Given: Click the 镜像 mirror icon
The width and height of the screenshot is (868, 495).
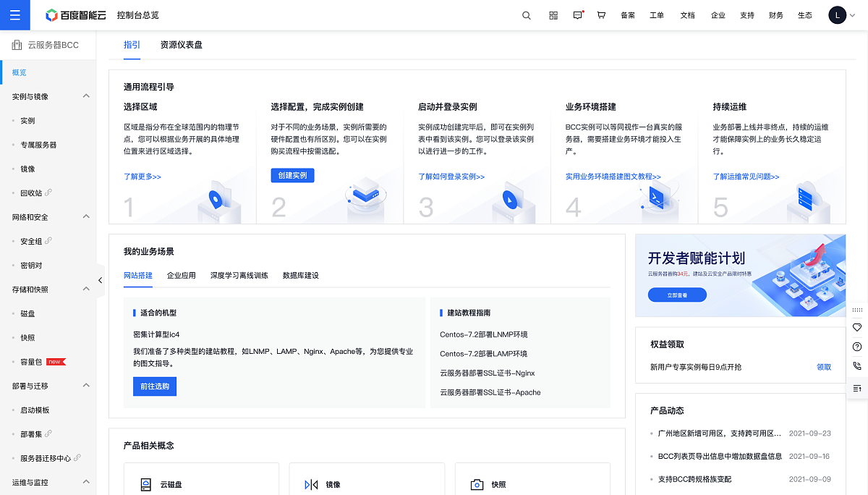Looking at the screenshot, I should pyautogui.click(x=312, y=485).
